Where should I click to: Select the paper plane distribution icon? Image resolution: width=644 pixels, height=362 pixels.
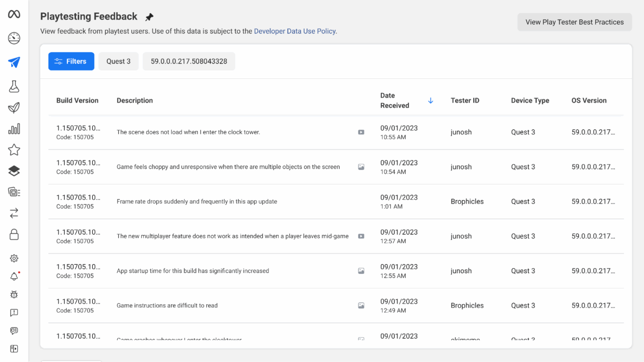coord(14,62)
